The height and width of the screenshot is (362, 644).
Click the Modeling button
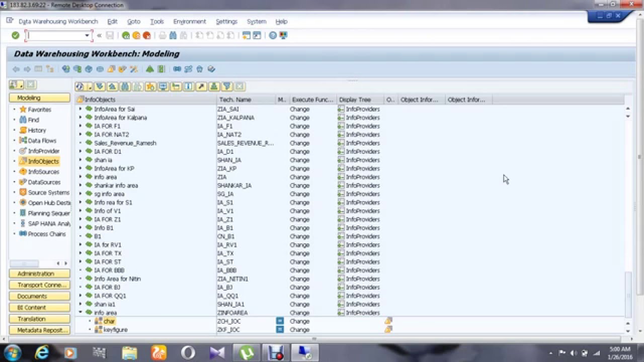tap(39, 98)
